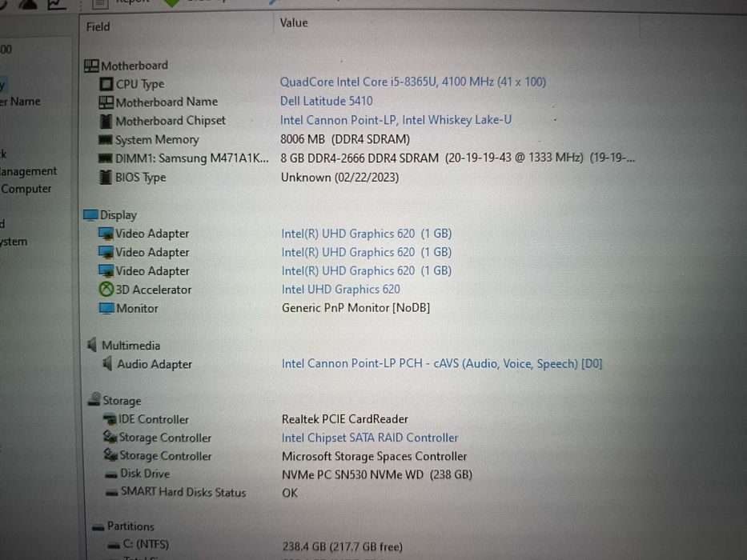The height and width of the screenshot is (560, 747).
Task: Click the Disk Drive row icon
Action: [x=111, y=474]
